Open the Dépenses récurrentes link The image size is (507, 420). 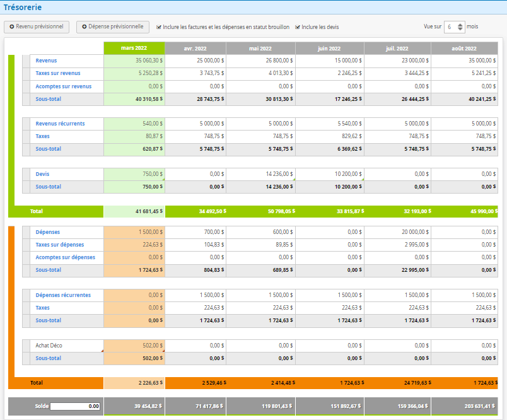(63, 295)
